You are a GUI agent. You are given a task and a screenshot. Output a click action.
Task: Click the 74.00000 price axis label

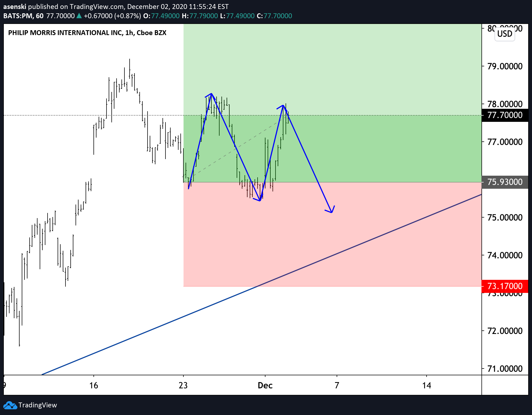pyautogui.click(x=505, y=255)
